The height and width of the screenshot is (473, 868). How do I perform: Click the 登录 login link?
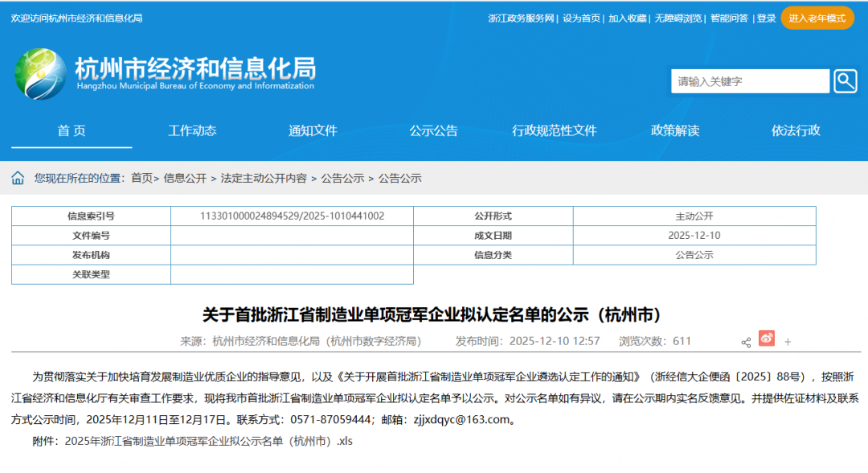tap(766, 19)
